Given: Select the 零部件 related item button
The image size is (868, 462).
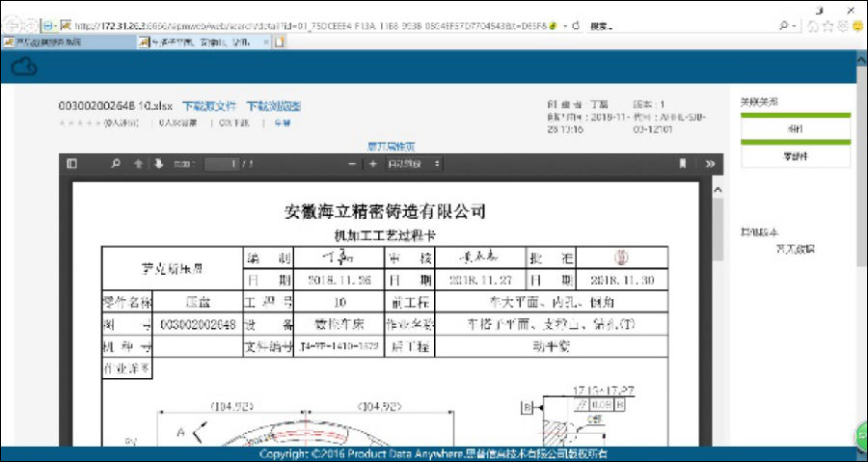Looking at the screenshot, I should (x=796, y=154).
